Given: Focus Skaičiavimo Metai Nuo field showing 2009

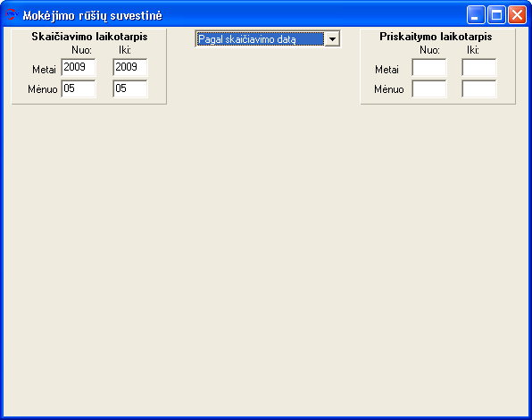Looking at the screenshot, I should click(79, 67).
